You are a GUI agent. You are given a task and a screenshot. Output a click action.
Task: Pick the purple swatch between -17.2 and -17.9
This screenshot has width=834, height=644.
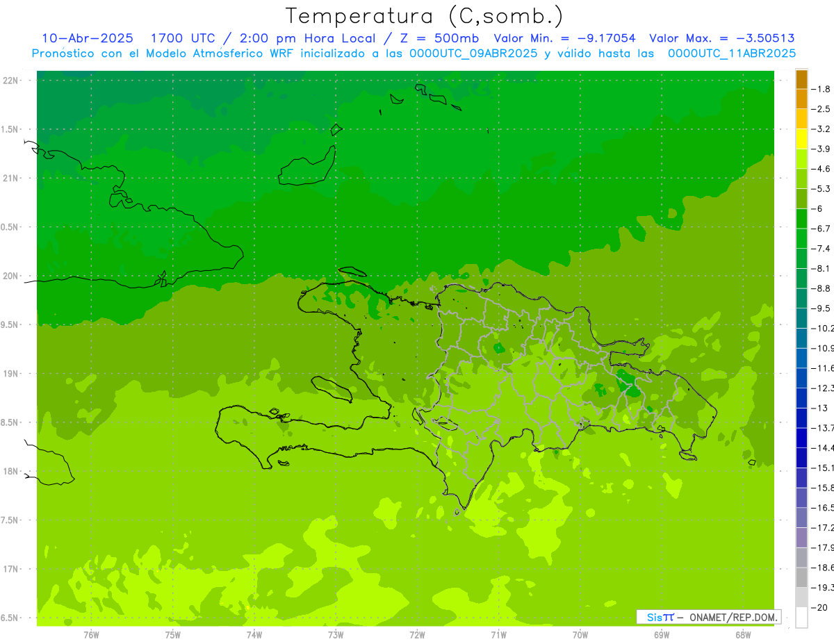tap(801, 538)
